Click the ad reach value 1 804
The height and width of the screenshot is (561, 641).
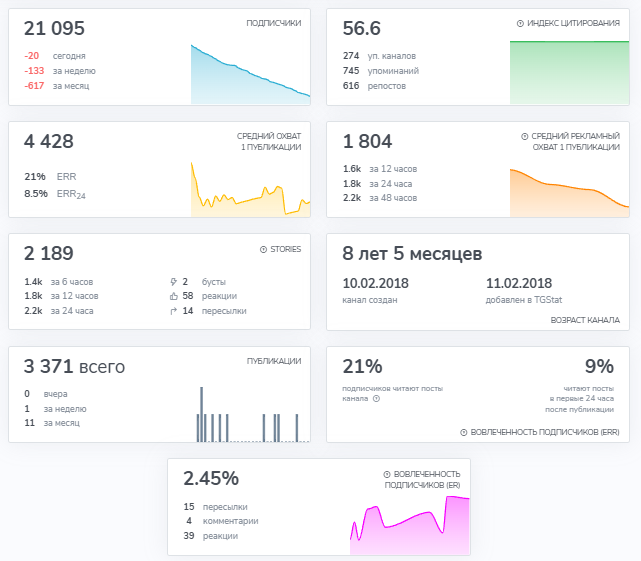pyautogui.click(x=367, y=141)
